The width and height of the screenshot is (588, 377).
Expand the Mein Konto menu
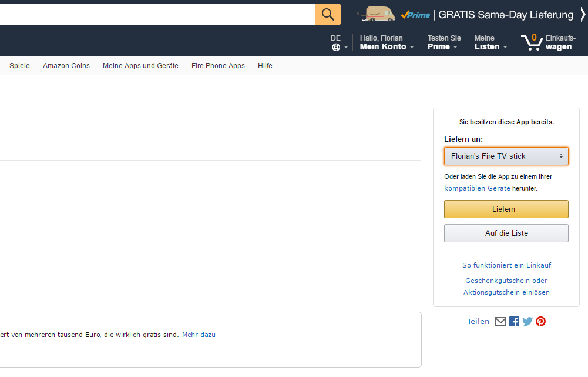click(x=387, y=42)
